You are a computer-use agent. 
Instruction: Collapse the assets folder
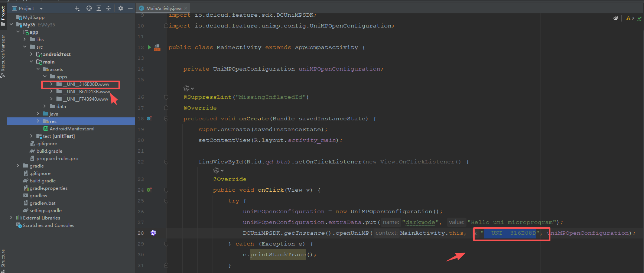pos(38,69)
